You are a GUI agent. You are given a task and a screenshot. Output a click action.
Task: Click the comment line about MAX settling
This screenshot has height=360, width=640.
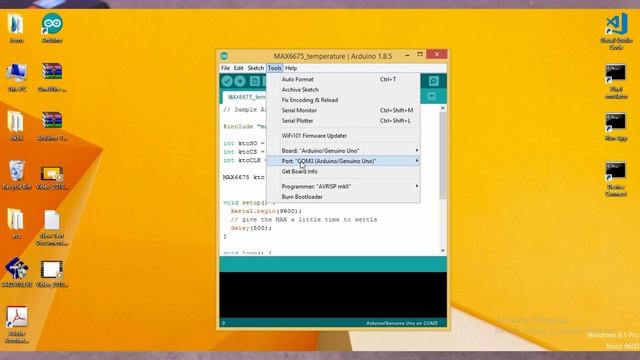(303, 220)
